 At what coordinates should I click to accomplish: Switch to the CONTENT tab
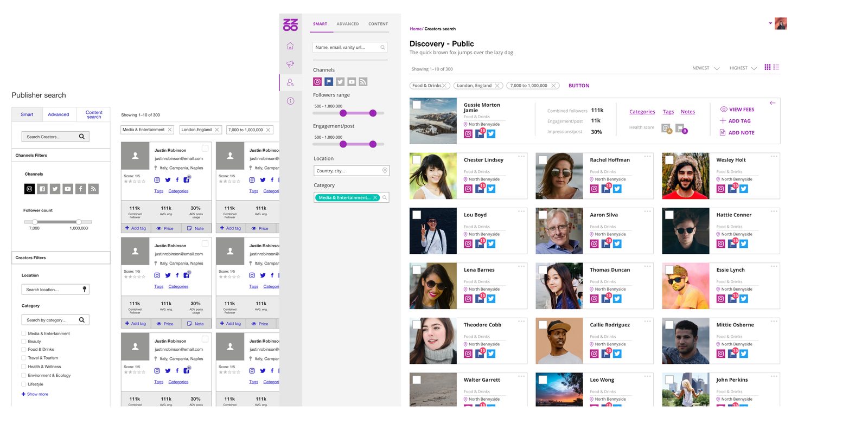pyautogui.click(x=378, y=24)
